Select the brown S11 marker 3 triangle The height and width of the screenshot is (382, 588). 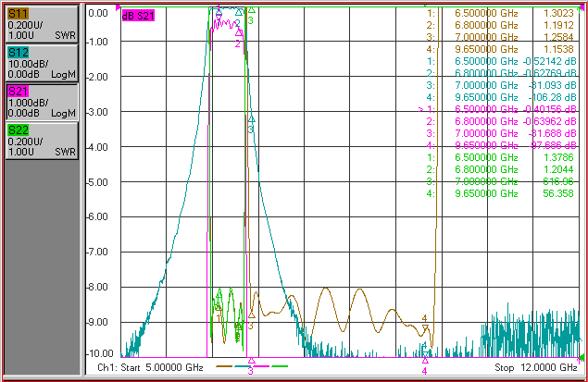tap(251, 315)
